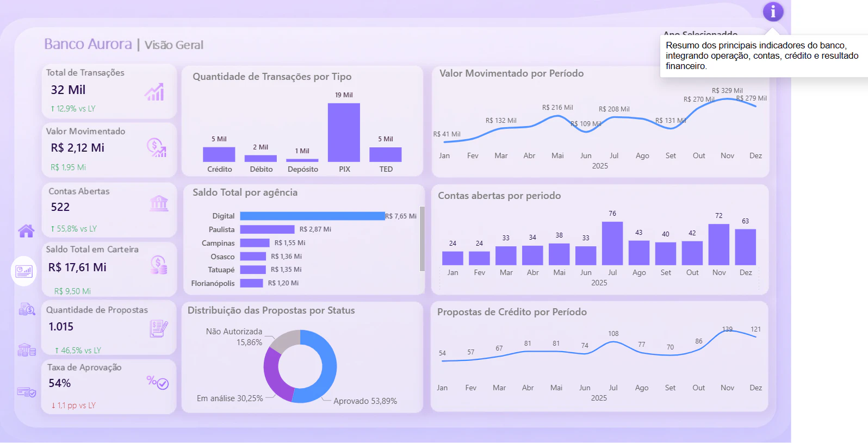Image resolution: width=868 pixels, height=443 pixels.
Task: Click the '522' Contas Abertas value
Action: (60, 207)
